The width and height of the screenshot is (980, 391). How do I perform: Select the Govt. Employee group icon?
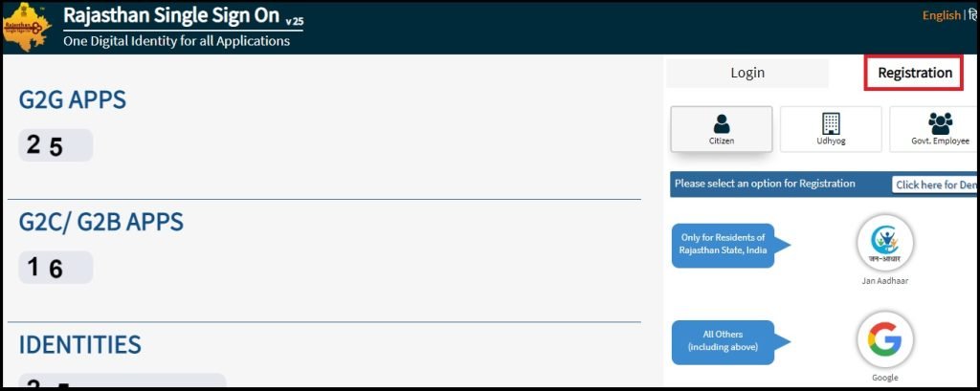coord(940,123)
